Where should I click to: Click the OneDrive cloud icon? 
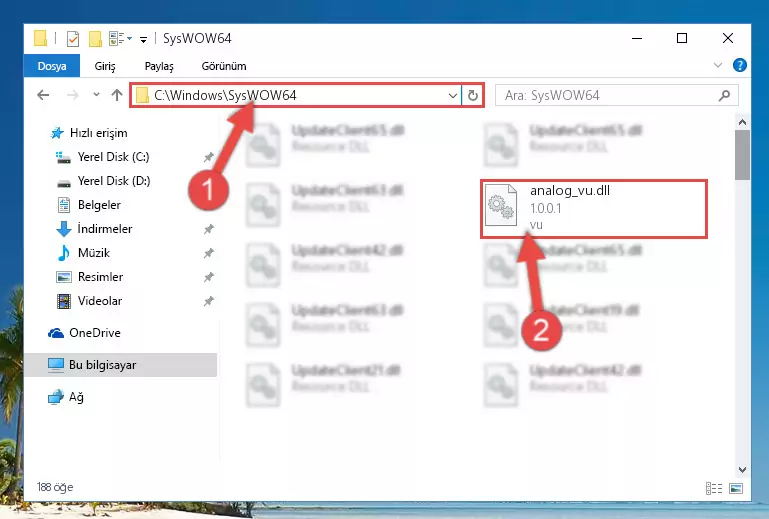coord(56,334)
